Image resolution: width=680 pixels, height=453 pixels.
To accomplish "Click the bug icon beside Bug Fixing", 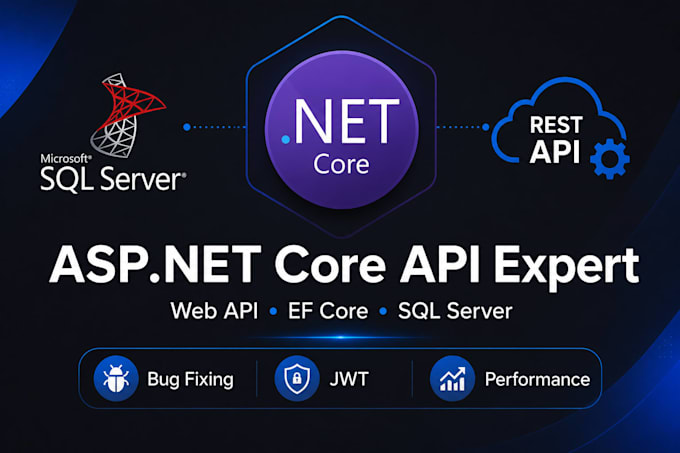I will coord(116,378).
